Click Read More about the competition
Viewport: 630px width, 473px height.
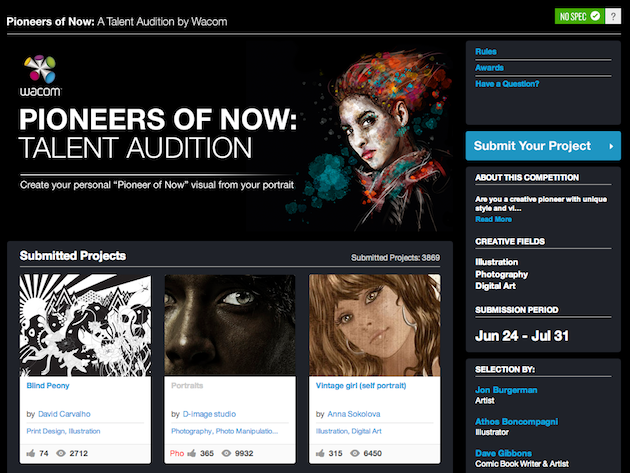(493, 219)
